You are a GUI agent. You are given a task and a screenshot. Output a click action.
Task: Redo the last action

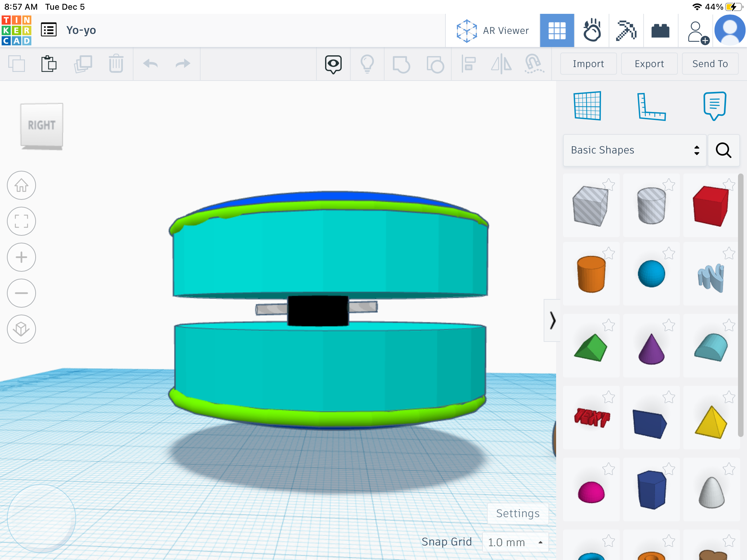(183, 64)
